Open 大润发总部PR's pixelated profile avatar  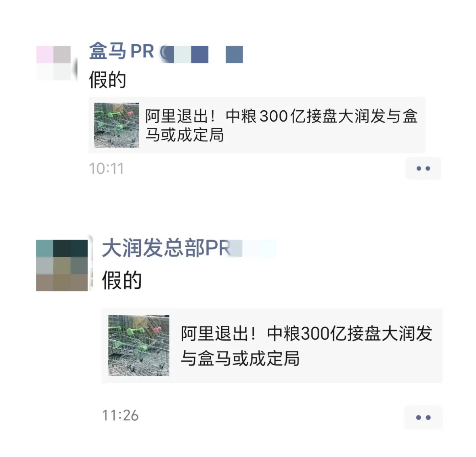click(x=62, y=265)
